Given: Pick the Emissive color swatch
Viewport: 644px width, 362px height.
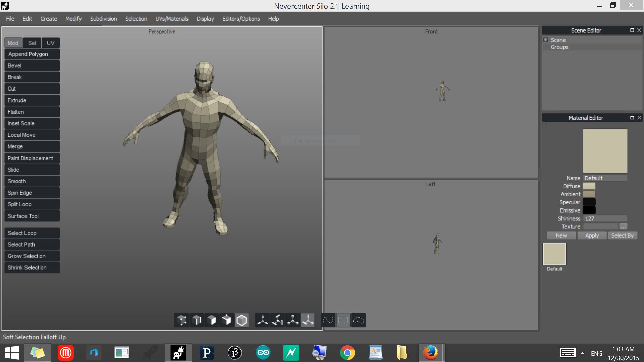Looking at the screenshot, I should click(x=589, y=210).
